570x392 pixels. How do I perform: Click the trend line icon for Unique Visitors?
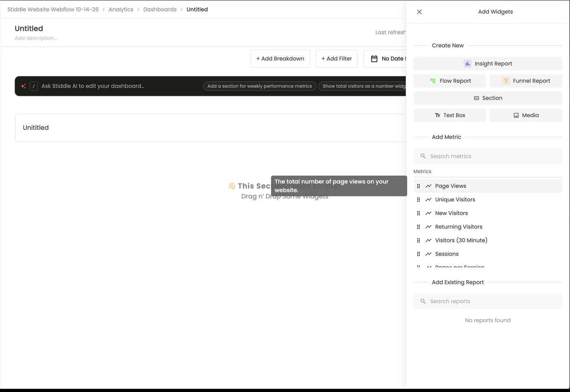click(x=428, y=200)
